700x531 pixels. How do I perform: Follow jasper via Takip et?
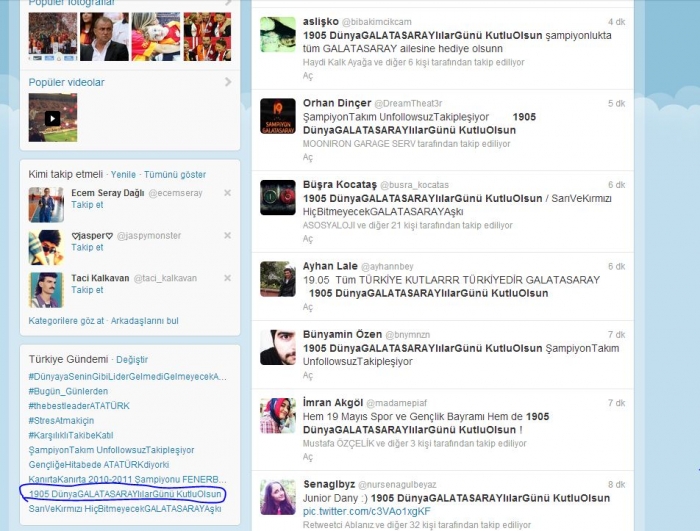[87, 247]
